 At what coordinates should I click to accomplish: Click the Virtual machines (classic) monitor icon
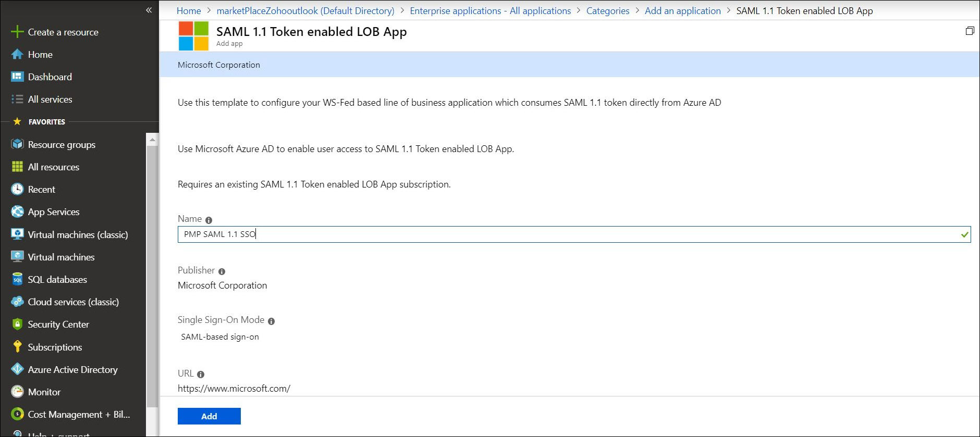[x=17, y=234]
